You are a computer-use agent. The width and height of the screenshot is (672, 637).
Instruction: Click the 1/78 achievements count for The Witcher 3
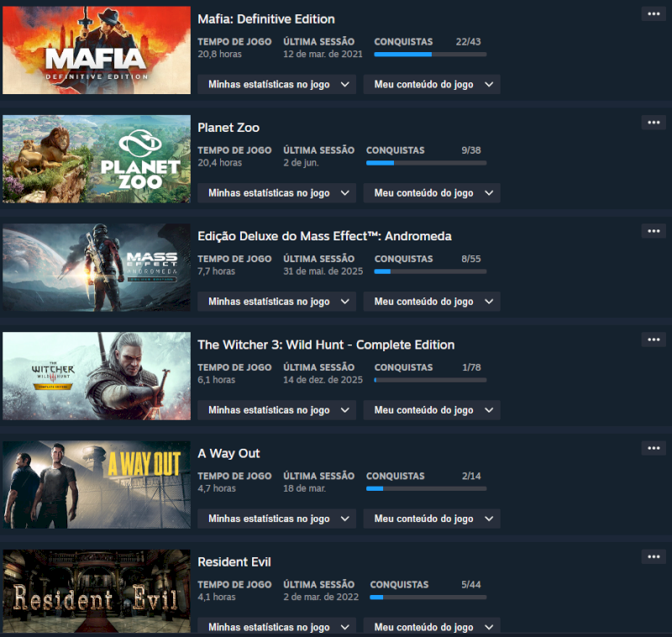pos(471,367)
